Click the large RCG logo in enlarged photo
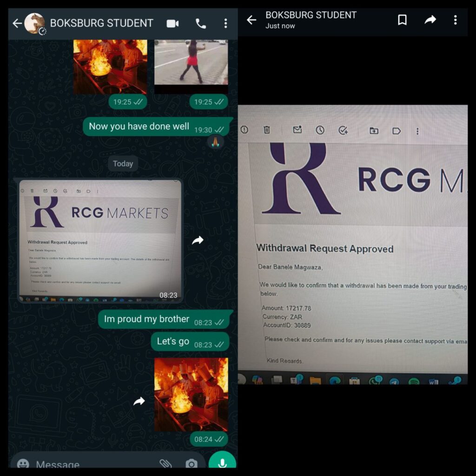 click(301, 178)
